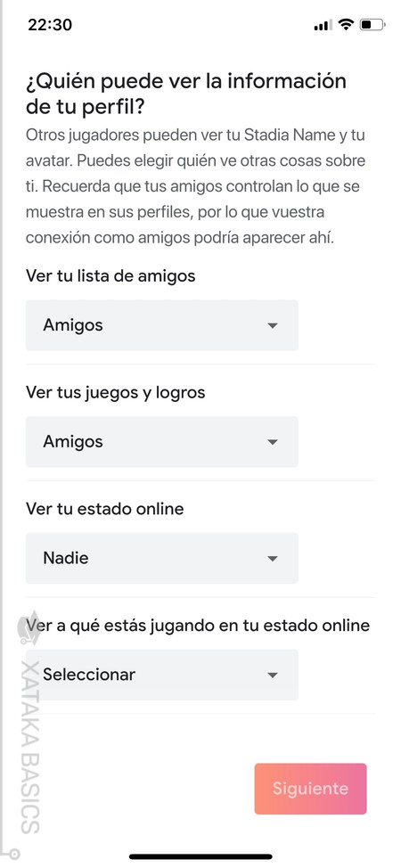Tap the Siguiente button
This screenshot has width=401, height=868.
tap(310, 789)
